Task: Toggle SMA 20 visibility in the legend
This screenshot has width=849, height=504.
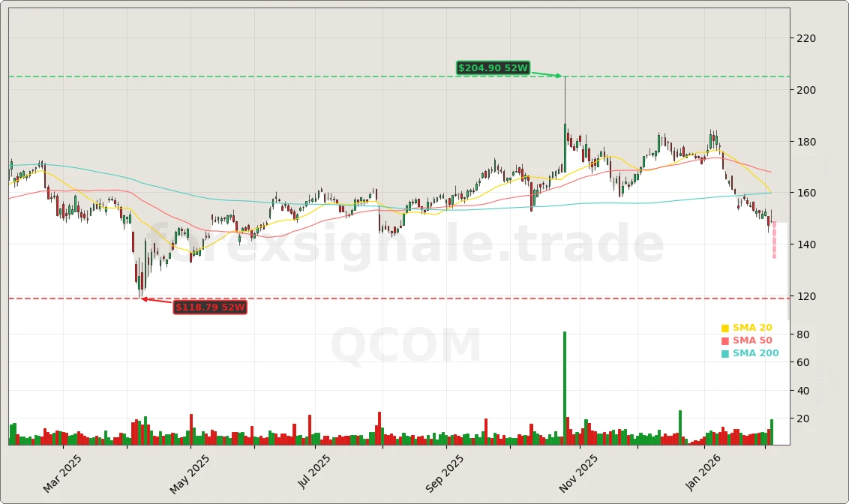Action: point(751,328)
